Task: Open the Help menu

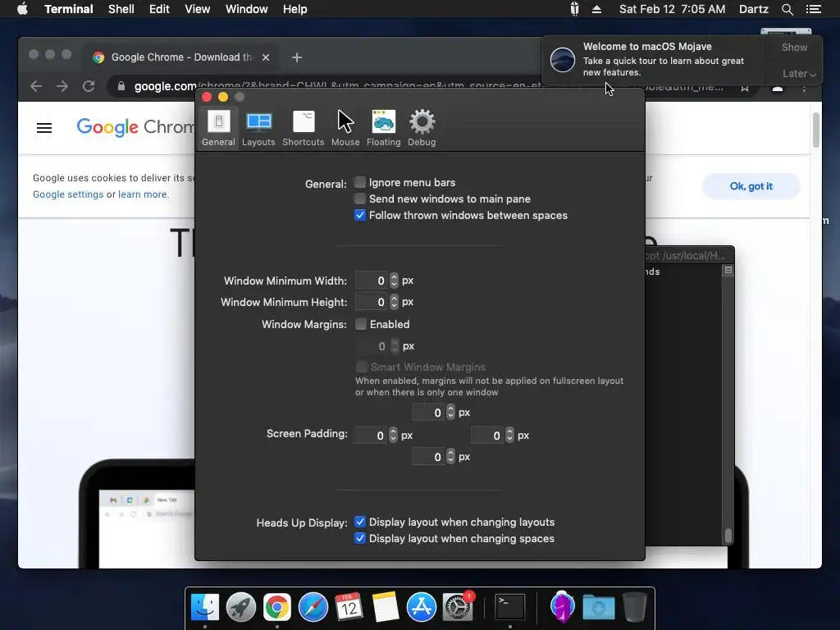Action: point(294,9)
